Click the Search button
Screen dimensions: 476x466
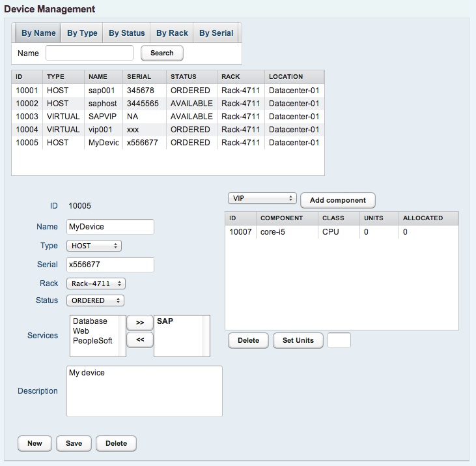162,53
